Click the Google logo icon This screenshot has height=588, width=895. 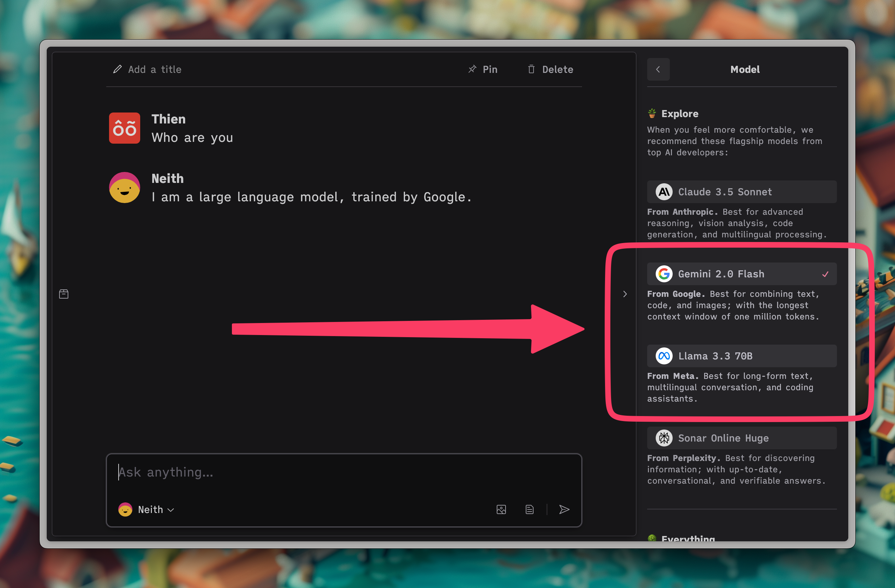pyautogui.click(x=664, y=274)
